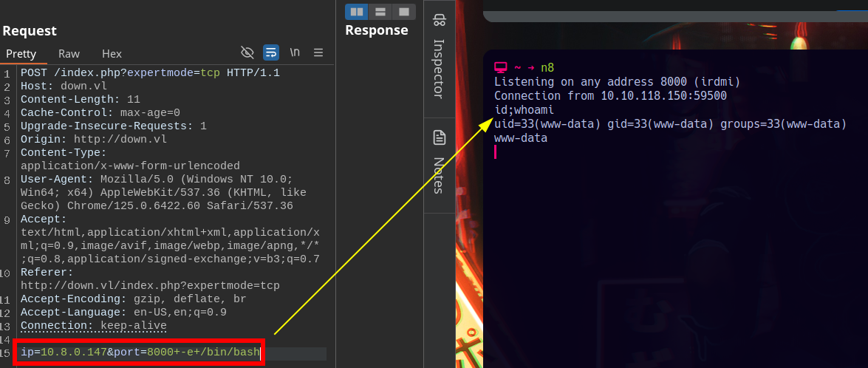This screenshot has width=868, height=368.
Task: Click the terminal cursor line
Action: 496,152
